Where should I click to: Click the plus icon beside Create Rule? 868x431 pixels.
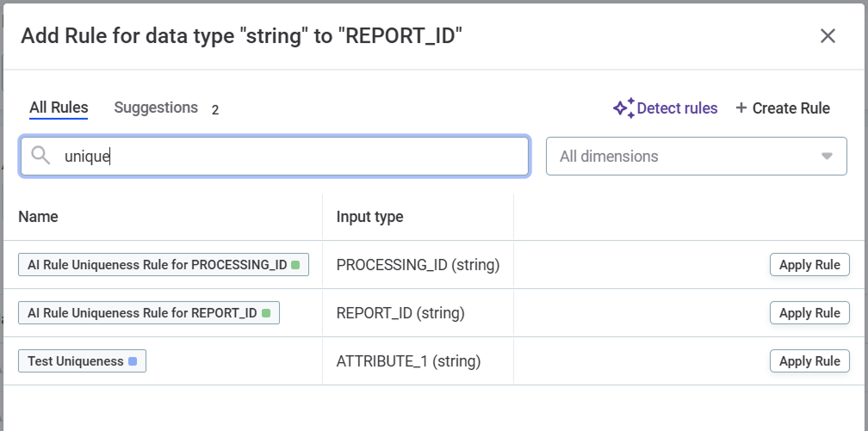click(x=741, y=108)
